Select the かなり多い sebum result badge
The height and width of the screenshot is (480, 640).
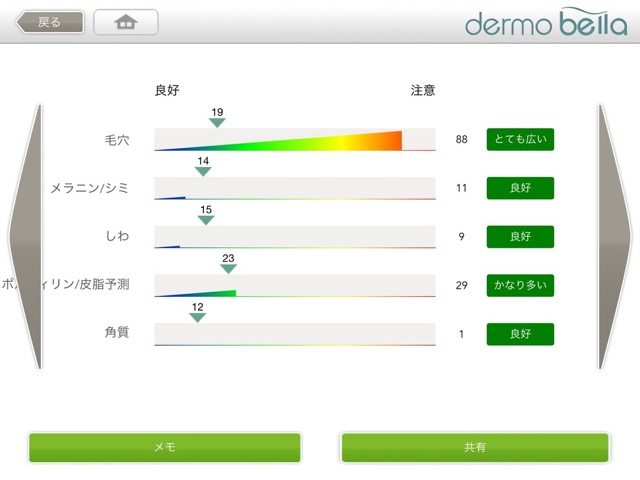tap(520, 285)
